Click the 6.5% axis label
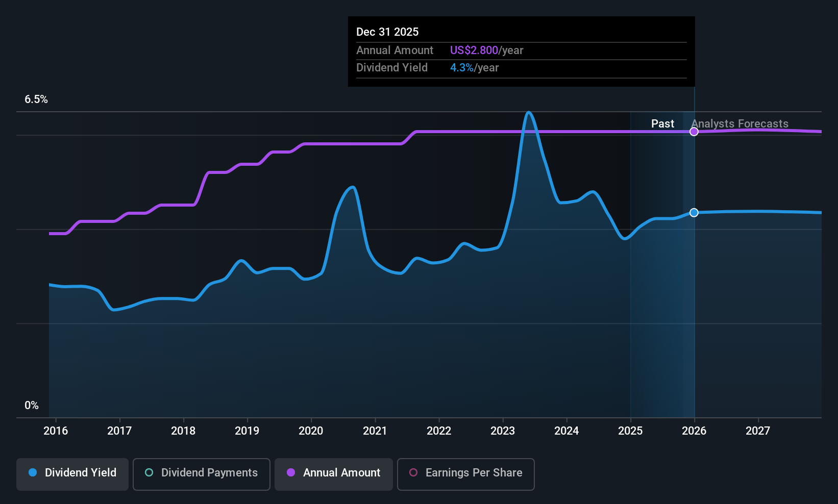 click(36, 99)
